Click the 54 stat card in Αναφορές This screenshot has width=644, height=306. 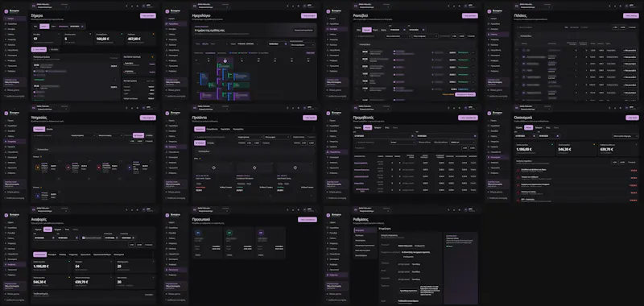tap(94, 266)
